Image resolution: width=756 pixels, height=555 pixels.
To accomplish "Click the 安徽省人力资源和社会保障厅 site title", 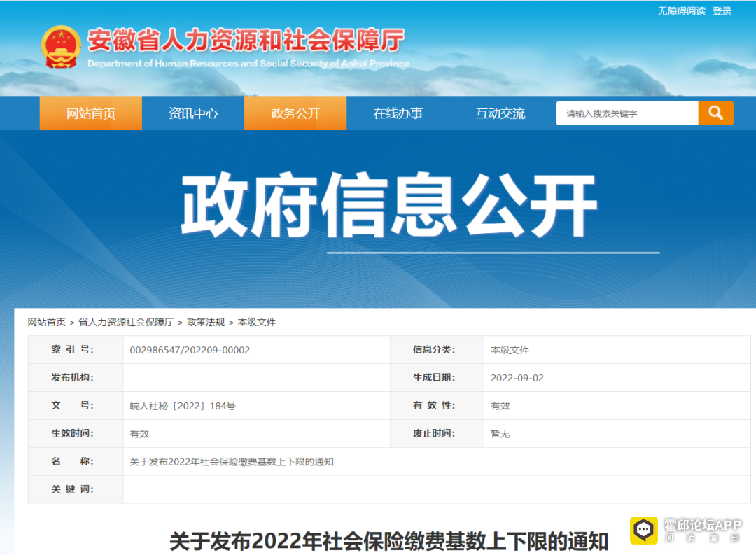I will (x=246, y=40).
